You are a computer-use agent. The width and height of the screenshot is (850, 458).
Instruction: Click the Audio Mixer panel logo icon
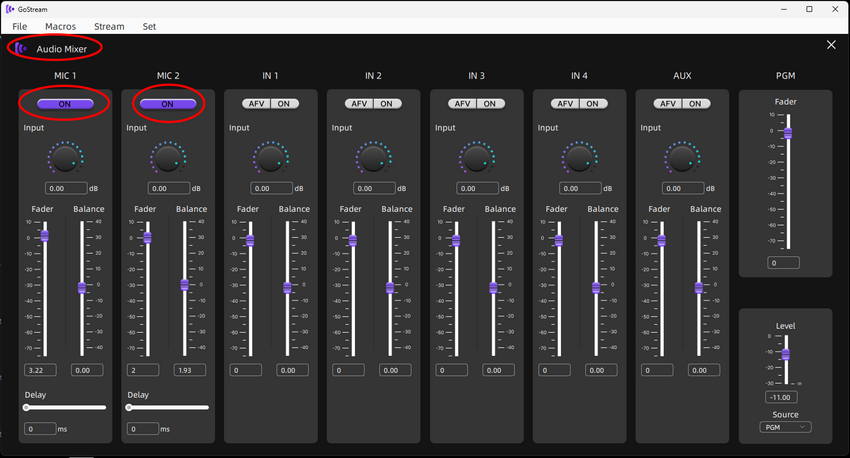pos(21,49)
